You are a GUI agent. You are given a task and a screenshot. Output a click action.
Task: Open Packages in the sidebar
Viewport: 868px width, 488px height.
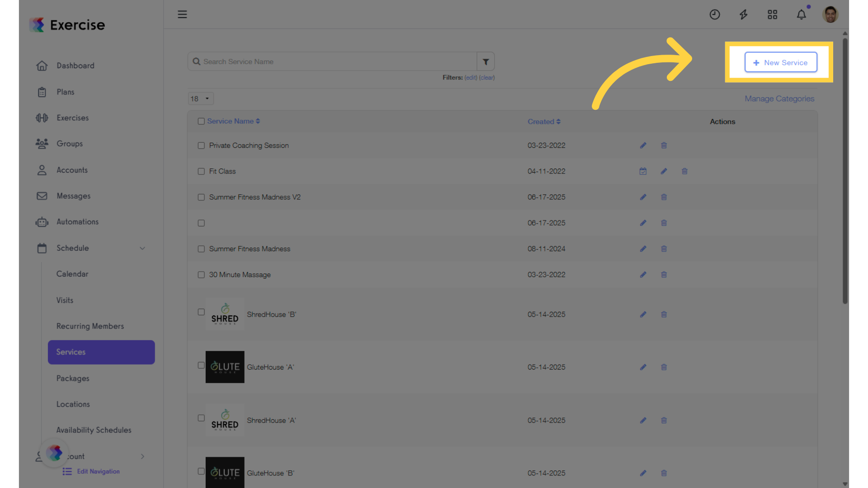pyautogui.click(x=73, y=378)
